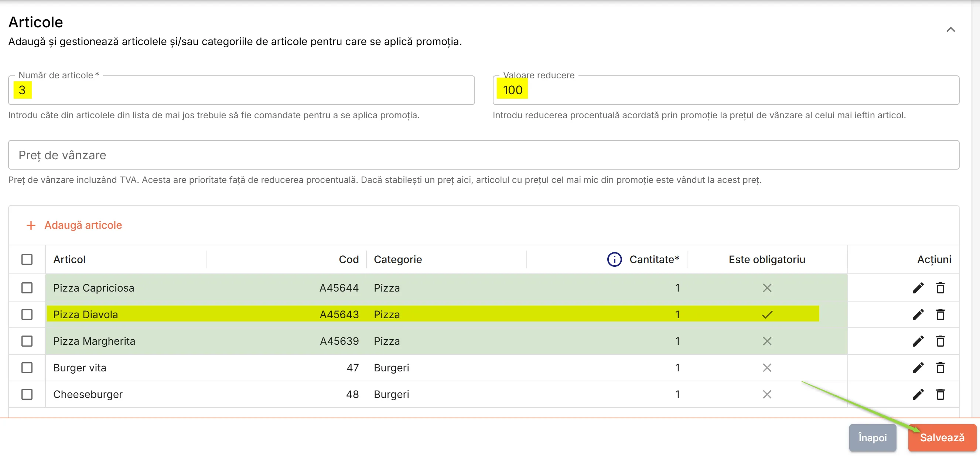
Task: Edit the Pizza Diavola row
Action: (918, 315)
